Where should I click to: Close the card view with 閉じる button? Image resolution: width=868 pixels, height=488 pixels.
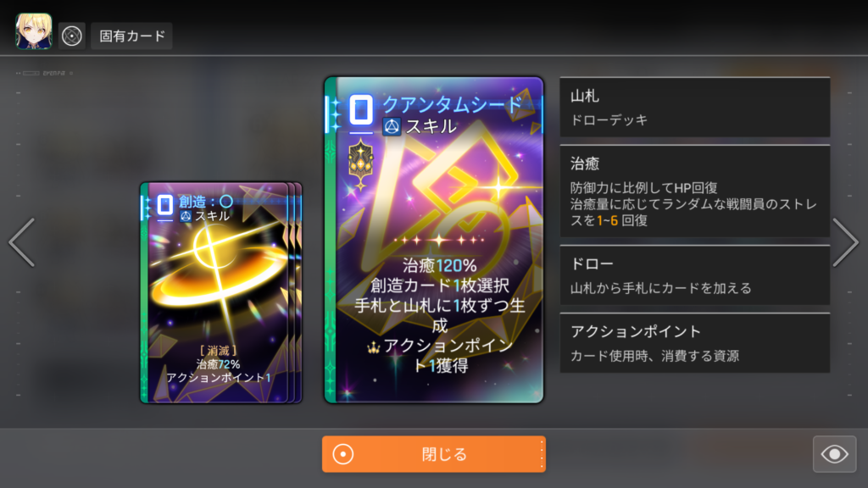click(434, 454)
